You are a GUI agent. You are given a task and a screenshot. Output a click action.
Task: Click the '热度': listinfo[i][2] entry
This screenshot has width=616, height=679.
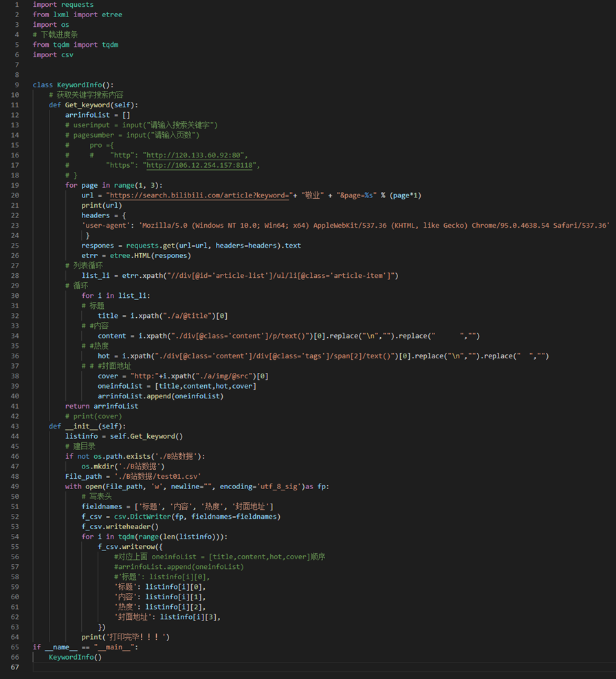159,607
